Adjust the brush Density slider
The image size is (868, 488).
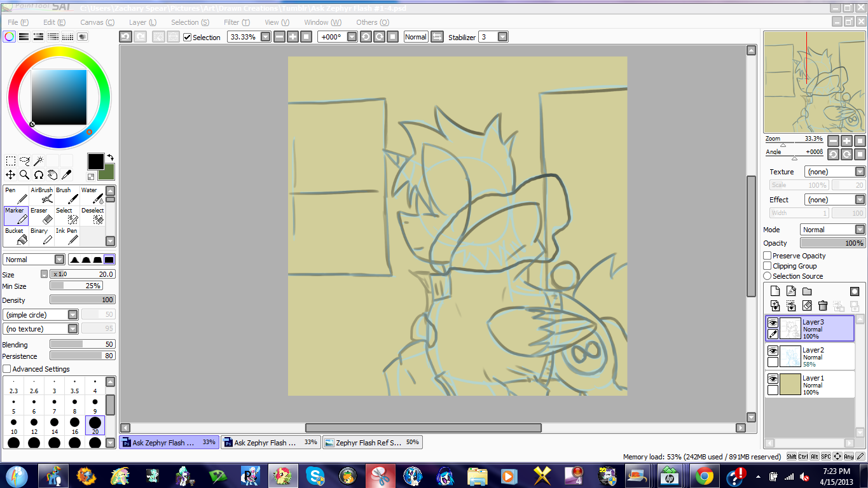(82, 300)
